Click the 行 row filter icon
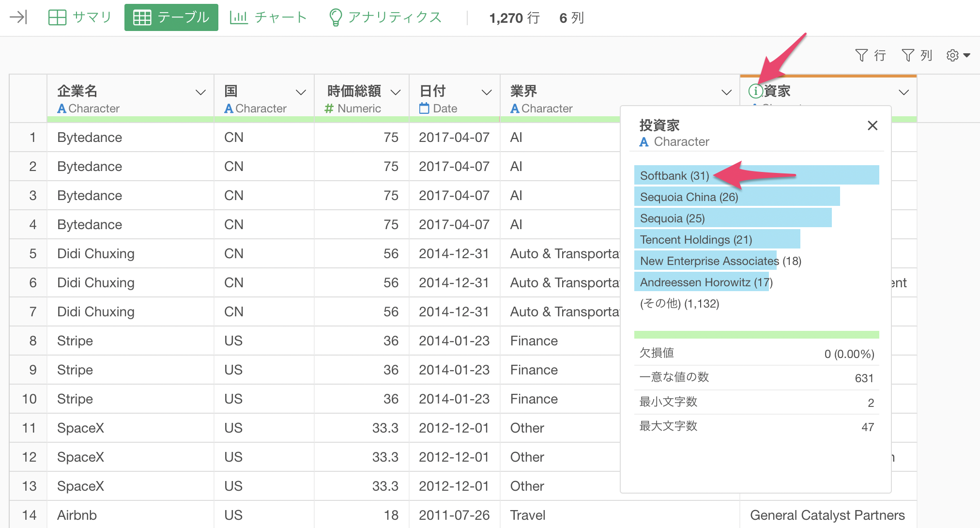This screenshot has width=980, height=528. (870, 55)
